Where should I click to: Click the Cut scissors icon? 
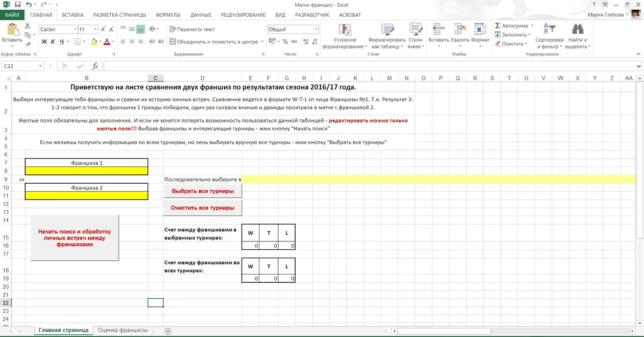(28, 26)
